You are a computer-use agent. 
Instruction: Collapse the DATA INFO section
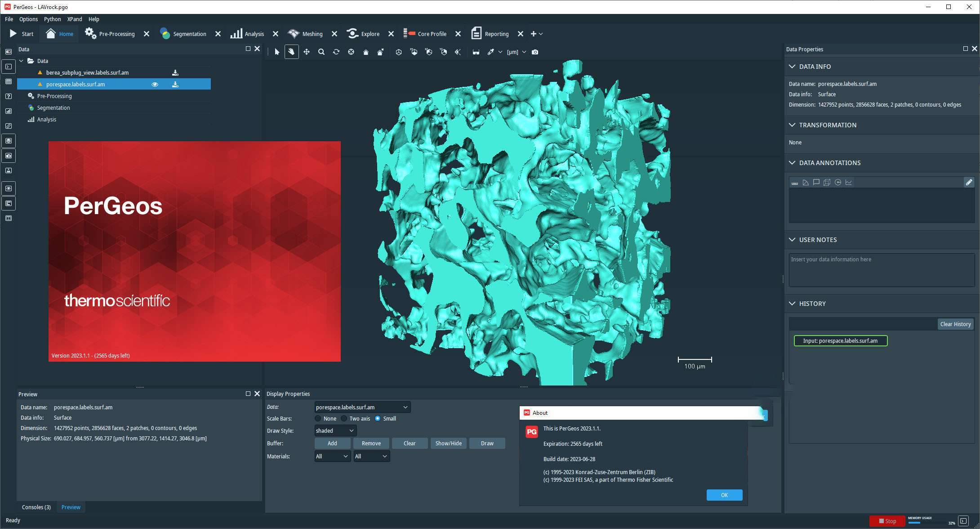pyautogui.click(x=792, y=67)
